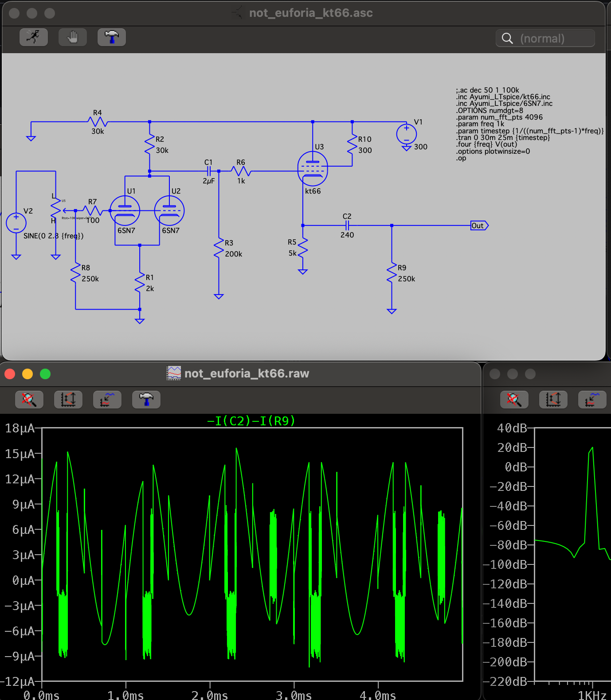Image resolution: width=611 pixels, height=700 pixels.
Task: Select the -I(C2)-I(R9) trace label
Action: tap(251, 421)
